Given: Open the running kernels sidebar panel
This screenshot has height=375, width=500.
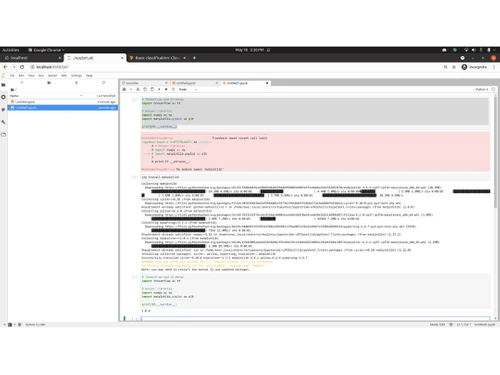Looking at the screenshot, I should pyautogui.click(x=3, y=97).
